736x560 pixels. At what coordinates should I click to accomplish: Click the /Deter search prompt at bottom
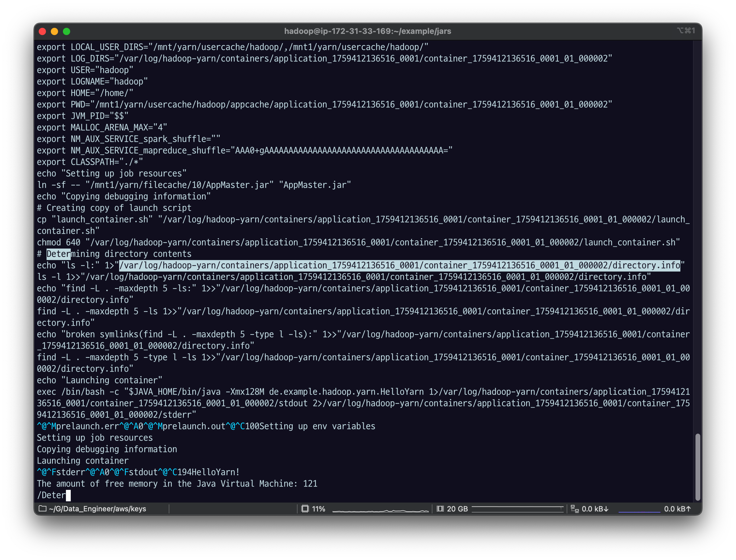[x=52, y=495]
